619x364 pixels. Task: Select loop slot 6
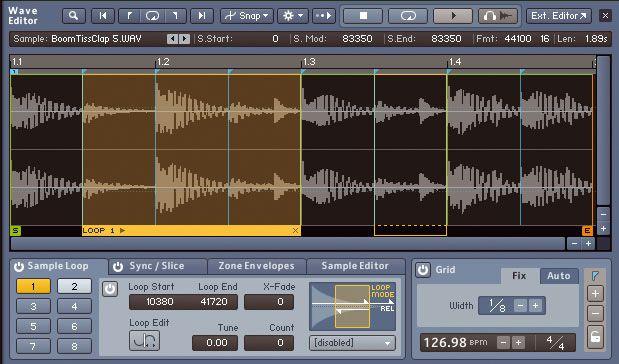pyautogui.click(x=74, y=326)
